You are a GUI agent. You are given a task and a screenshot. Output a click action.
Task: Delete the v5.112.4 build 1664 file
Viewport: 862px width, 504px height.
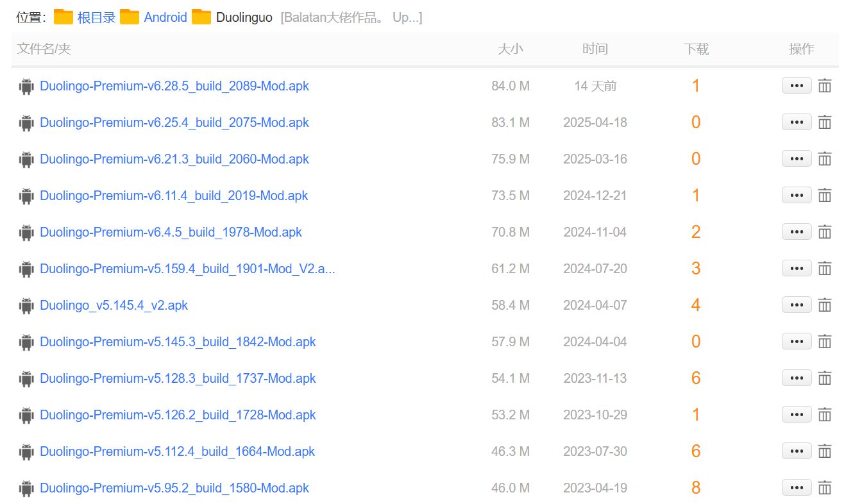pyautogui.click(x=825, y=451)
